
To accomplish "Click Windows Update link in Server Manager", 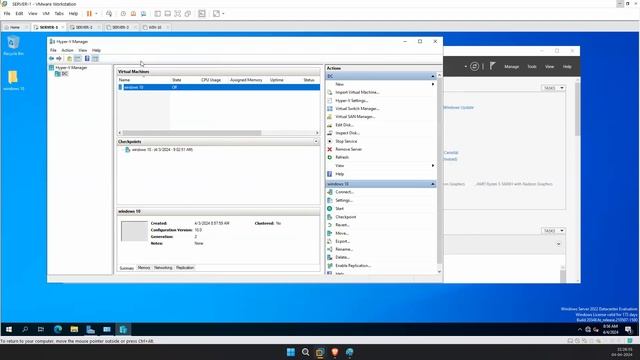I will pos(458,107).
